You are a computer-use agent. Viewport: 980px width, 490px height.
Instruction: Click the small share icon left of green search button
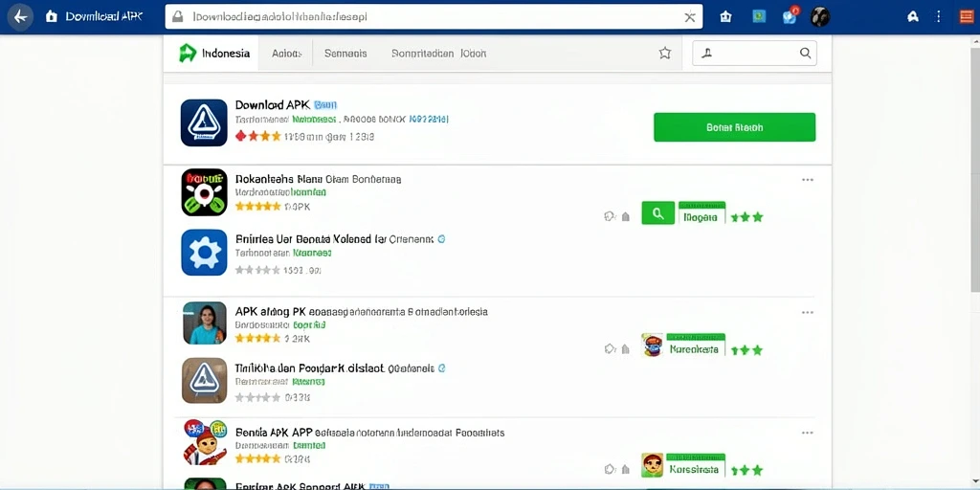click(x=610, y=216)
